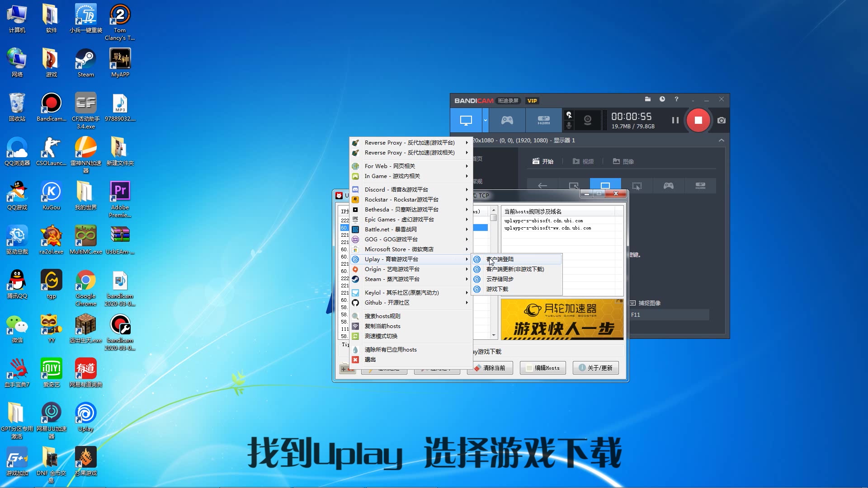Choose 退出 to exit the tool
Viewport: 868px width, 488px height.
click(411, 360)
